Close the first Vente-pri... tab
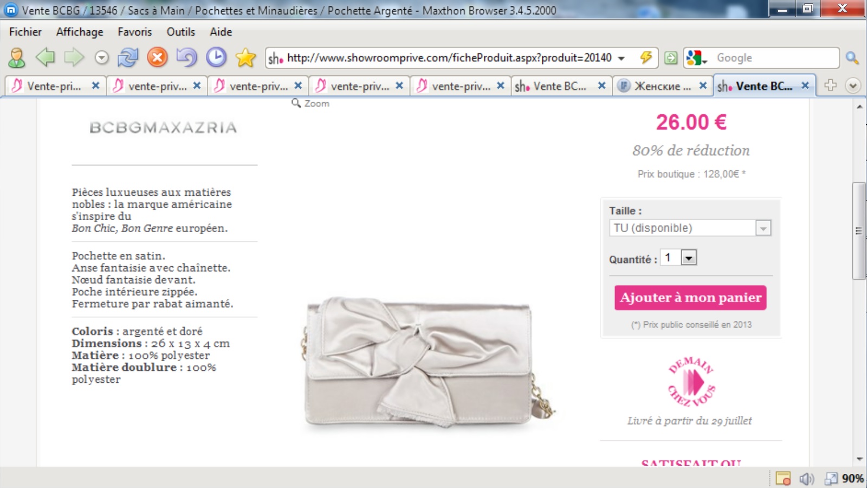The height and width of the screenshot is (488, 868). [x=95, y=86]
